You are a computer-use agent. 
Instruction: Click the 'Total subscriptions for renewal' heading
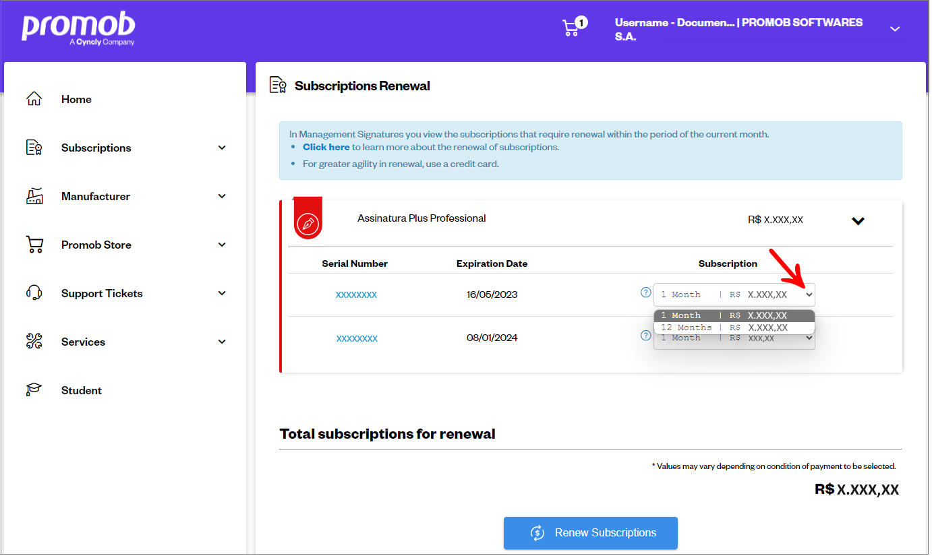388,434
